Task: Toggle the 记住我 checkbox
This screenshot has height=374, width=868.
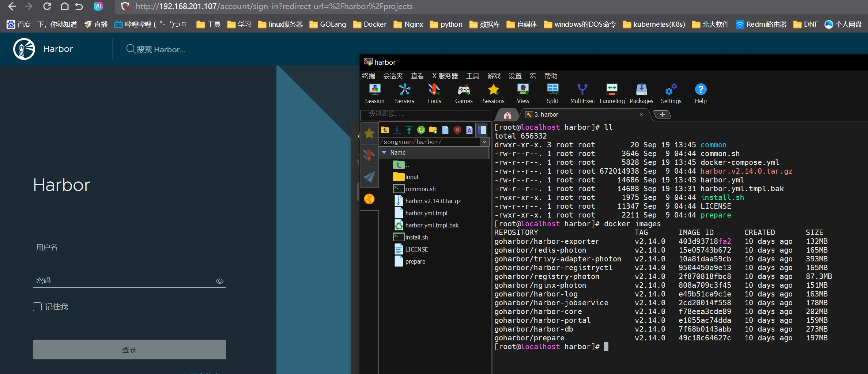Action: click(37, 306)
